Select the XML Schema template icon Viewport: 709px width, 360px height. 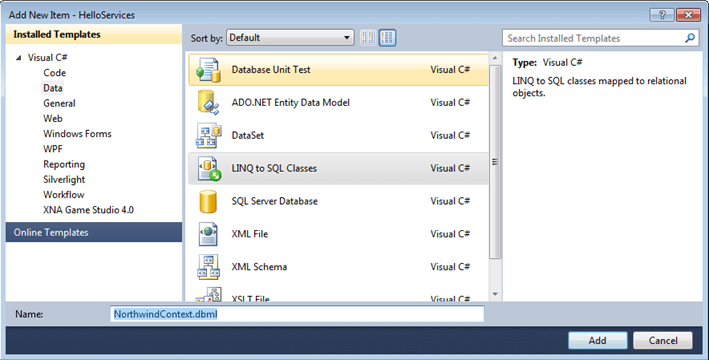(208, 267)
